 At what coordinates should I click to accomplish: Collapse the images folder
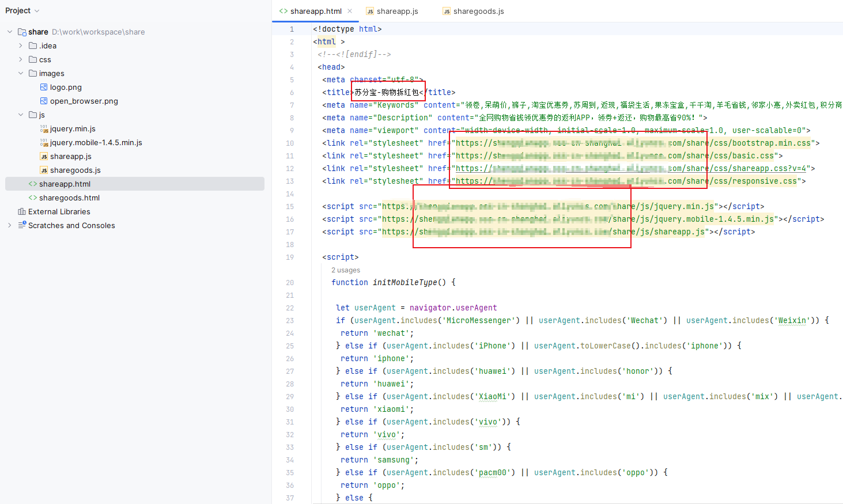(21, 73)
